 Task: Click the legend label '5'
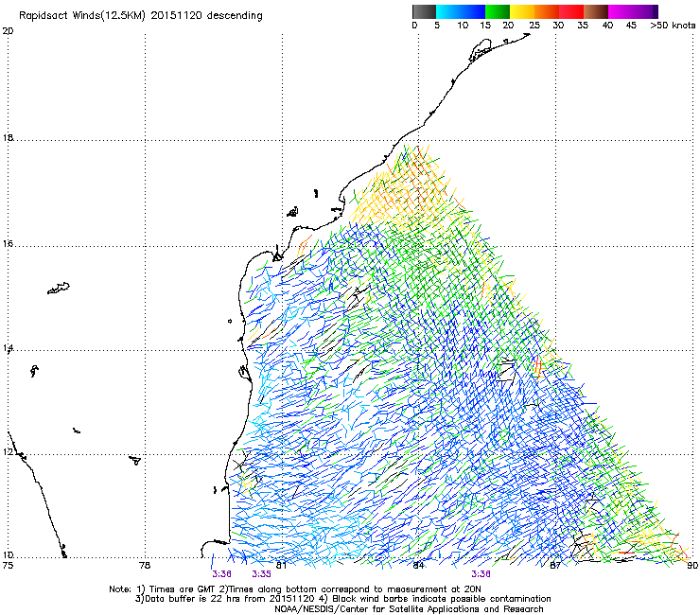tap(437, 26)
